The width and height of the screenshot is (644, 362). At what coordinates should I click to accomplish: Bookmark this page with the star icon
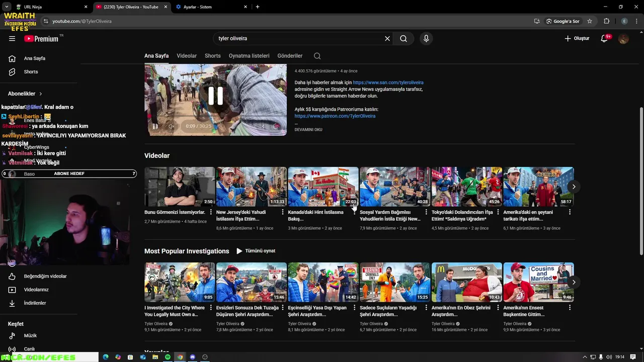pyautogui.click(x=590, y=21)
